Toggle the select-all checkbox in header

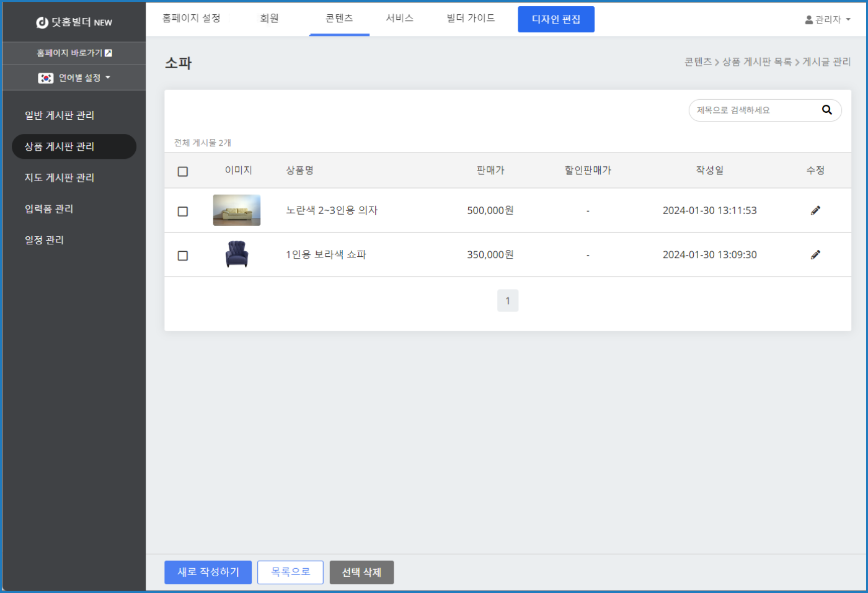[183, 171]
